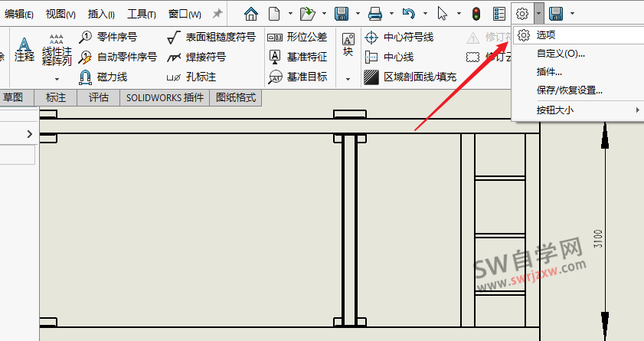Click the Options gear icon in toolbar
Screen dimensions: 644x341
[x=522, y=14]
